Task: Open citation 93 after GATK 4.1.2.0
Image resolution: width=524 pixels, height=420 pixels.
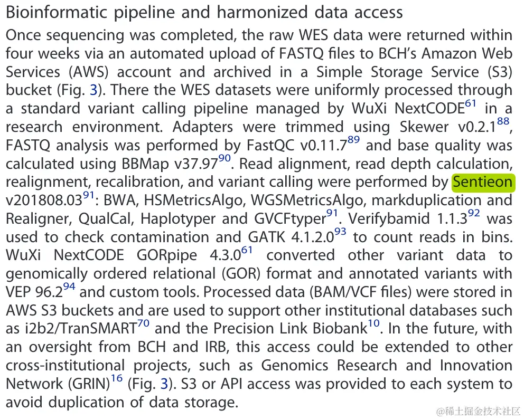Action: (340, 231)
